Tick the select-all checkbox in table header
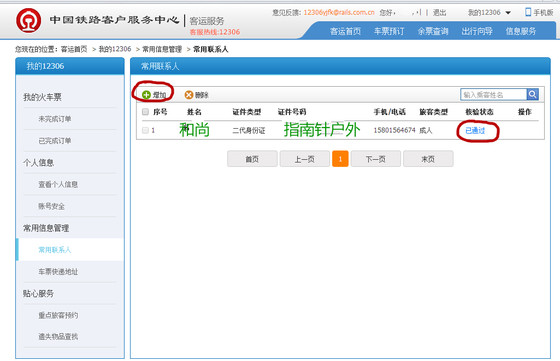Image resolution: width=560 pixels, height=361 pixels. tap(145, 112)
